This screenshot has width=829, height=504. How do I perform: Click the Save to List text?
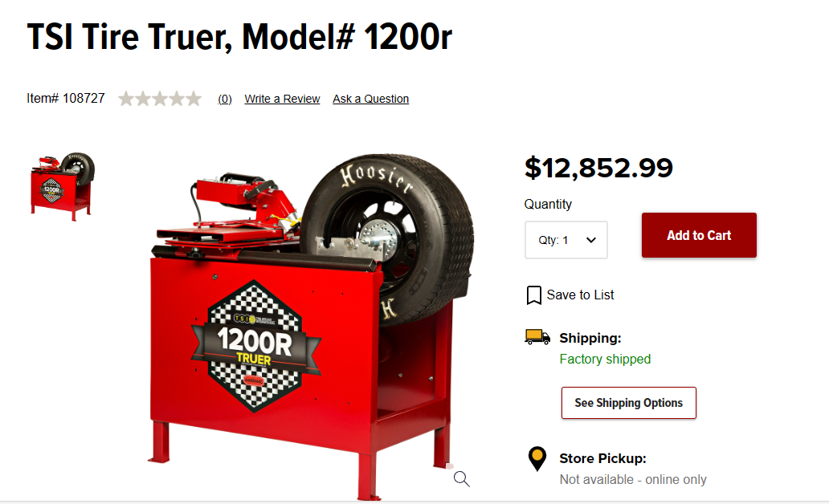[x=580, y=295]
